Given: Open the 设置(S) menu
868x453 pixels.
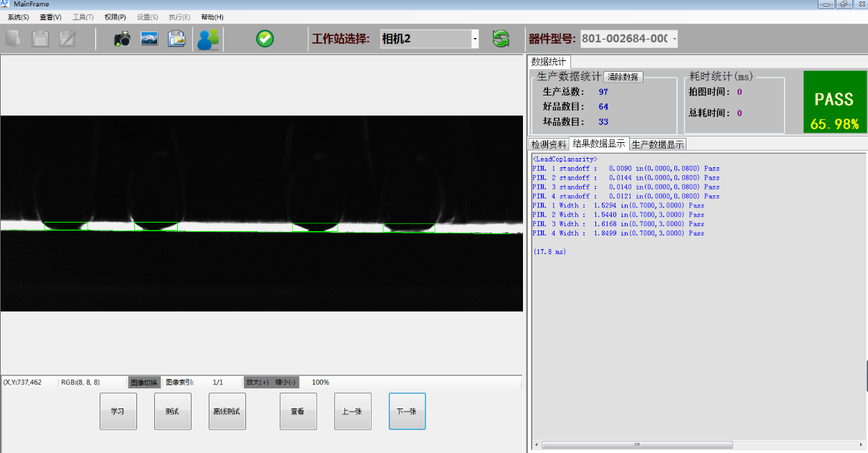Looking at the screenshot, I should (147, 17).
